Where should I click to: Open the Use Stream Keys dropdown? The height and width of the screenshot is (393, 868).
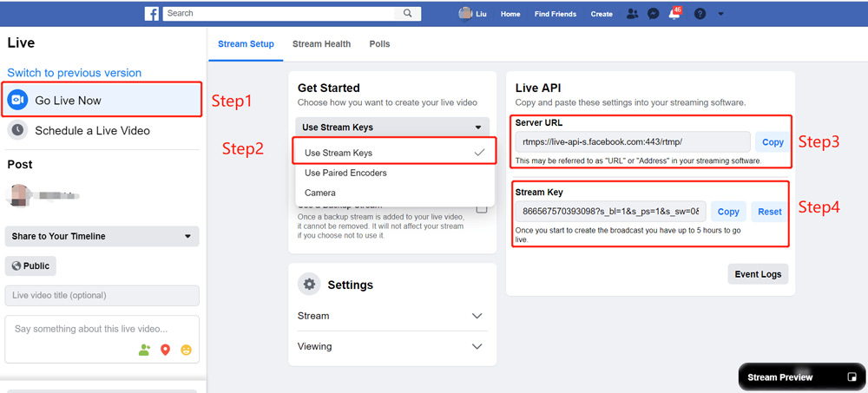click(x=392, y=127)
